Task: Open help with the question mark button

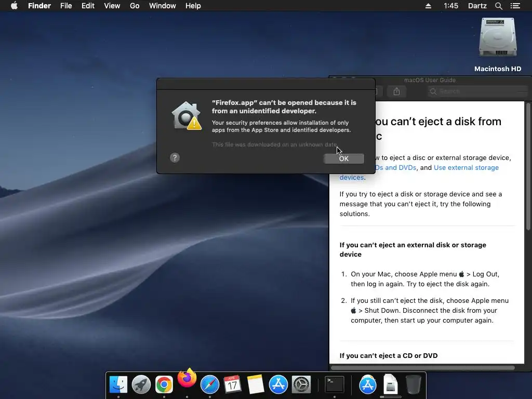Action: 175,158
